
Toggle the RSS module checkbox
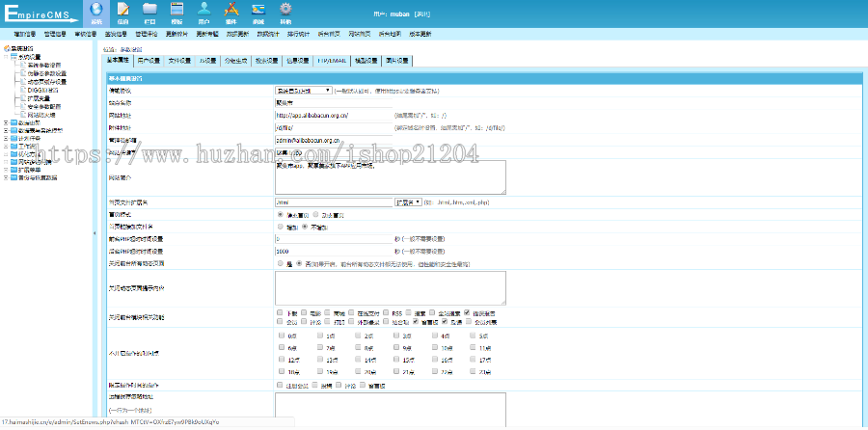click(386, 314)
